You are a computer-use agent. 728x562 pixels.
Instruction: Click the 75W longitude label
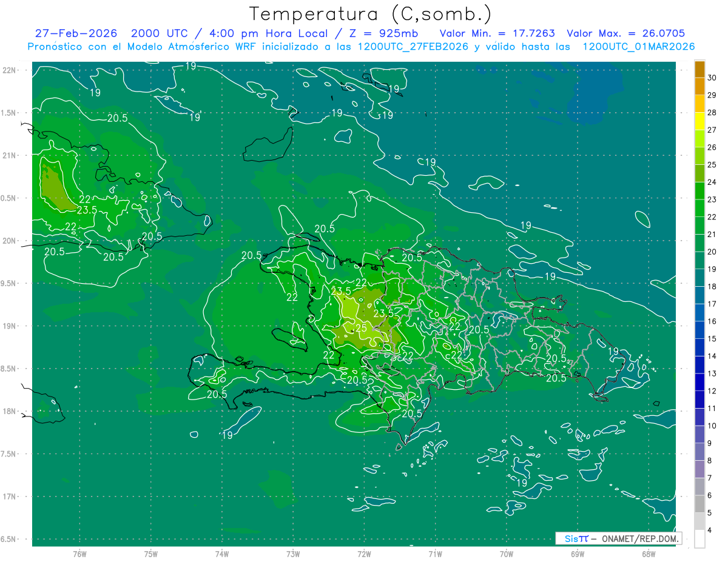pos(150,554)
